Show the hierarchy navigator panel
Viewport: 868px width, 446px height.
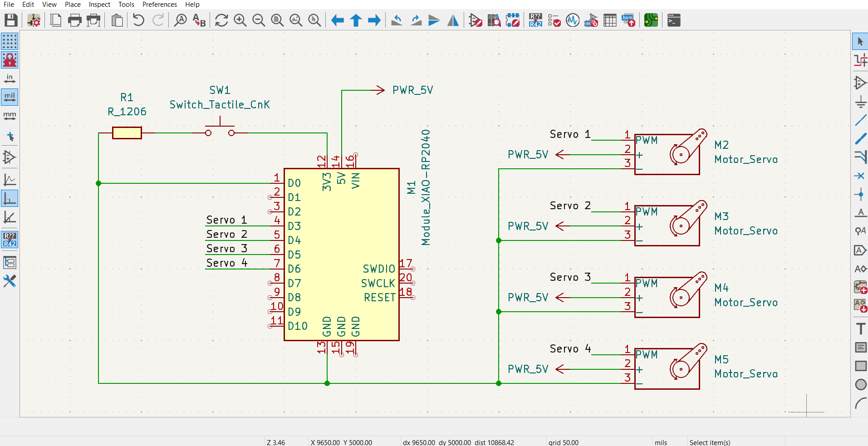(x=10, y=262)
